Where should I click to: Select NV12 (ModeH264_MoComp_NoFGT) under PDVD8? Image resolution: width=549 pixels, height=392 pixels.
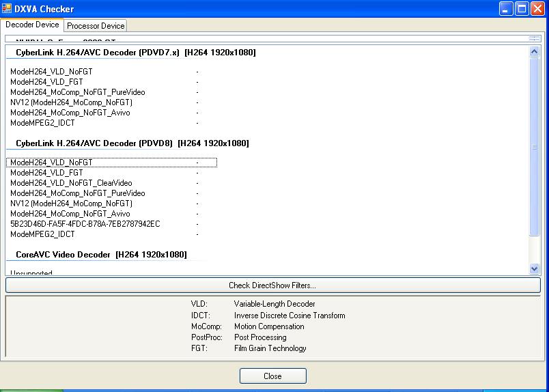point(112,204)
